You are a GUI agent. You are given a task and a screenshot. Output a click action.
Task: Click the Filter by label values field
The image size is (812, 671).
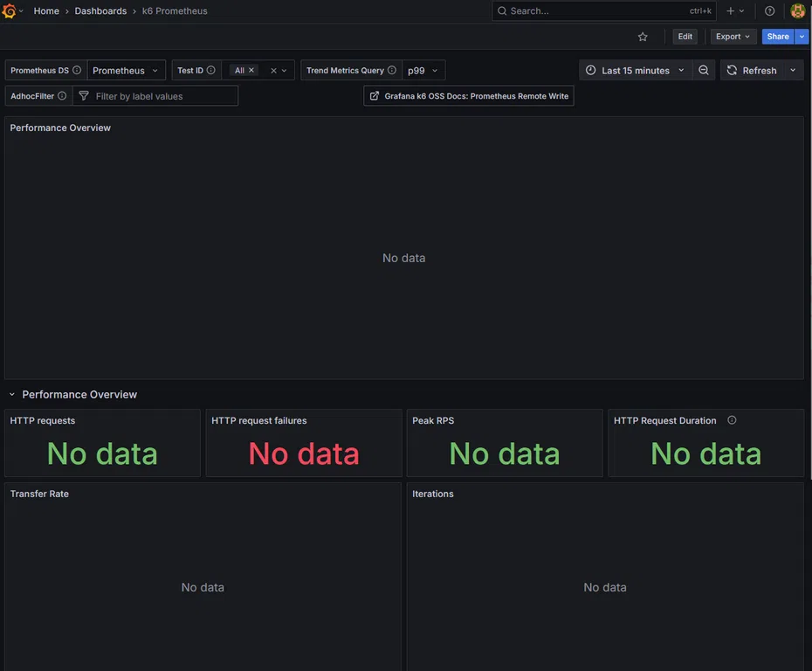[x=162, y=96]
